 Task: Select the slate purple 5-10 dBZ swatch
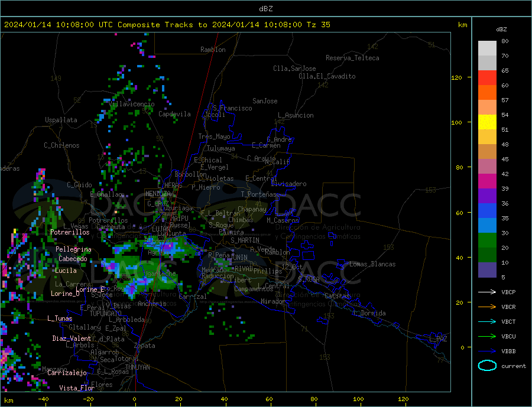click(x=487, y=270)
